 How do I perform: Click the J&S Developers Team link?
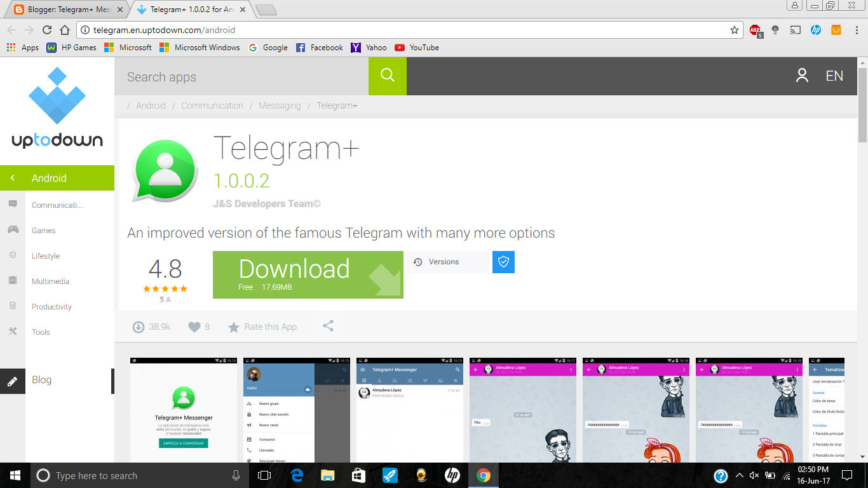pos(267,204)
